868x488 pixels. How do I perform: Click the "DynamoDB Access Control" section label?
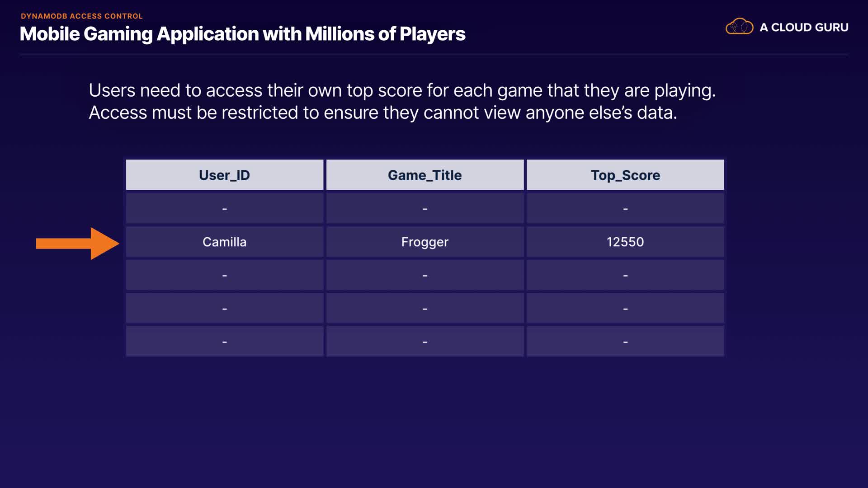coord(81,16)
